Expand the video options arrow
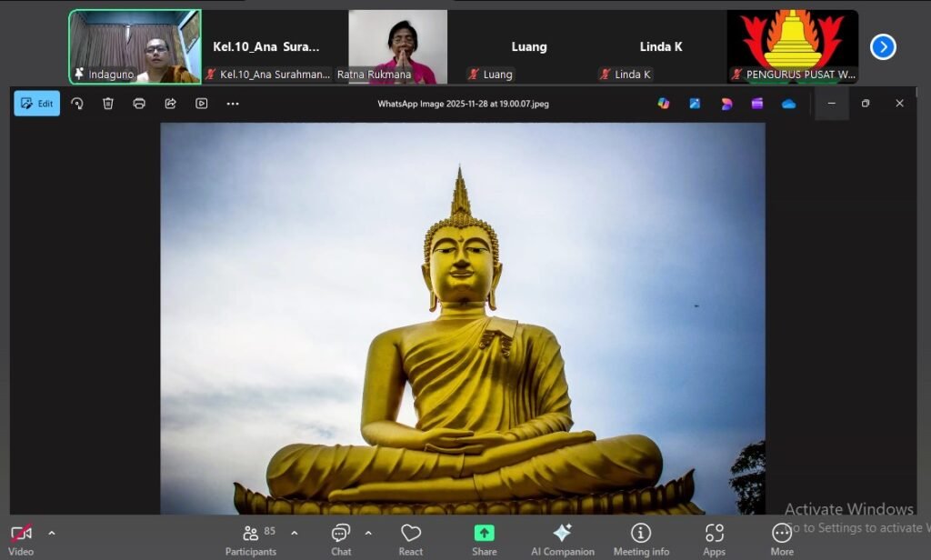The width and height of the screenshot is (931, 560). (51, 533)
